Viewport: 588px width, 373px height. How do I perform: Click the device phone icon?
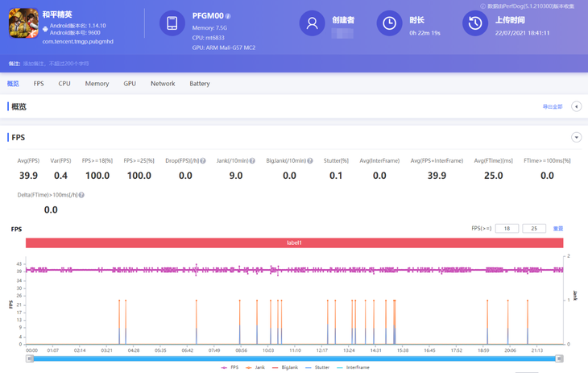coord(172,24)
